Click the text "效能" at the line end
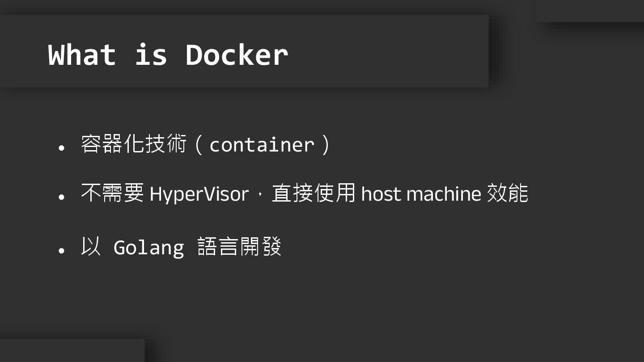Image resolution: width=644 pixels, height=362 pixels. pyautogui.click(x=507, y=194)
